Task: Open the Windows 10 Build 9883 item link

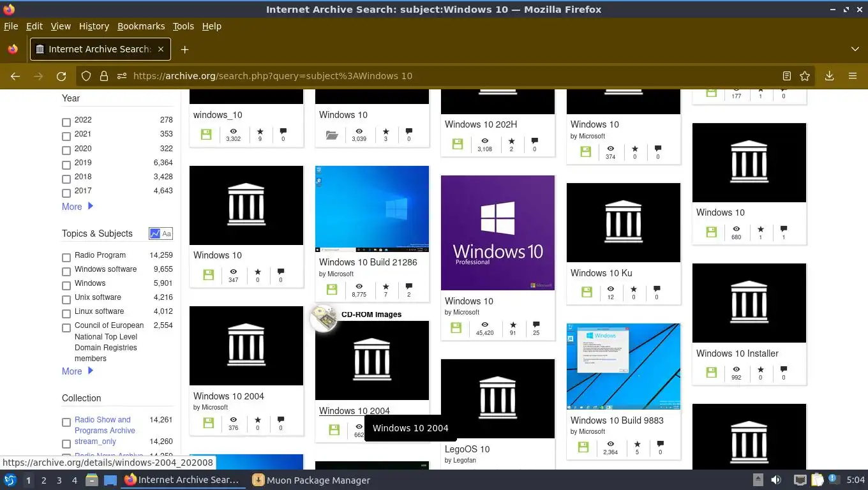Action: coord(617,420)
